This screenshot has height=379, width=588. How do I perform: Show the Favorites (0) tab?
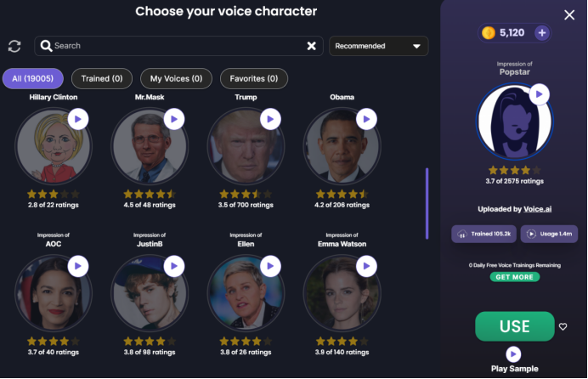[254, 79]
